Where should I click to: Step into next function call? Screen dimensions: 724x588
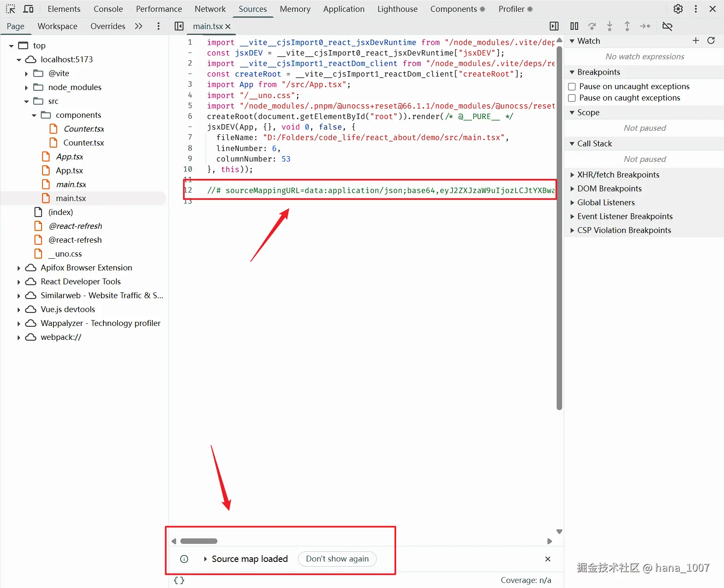coord(610,26)
